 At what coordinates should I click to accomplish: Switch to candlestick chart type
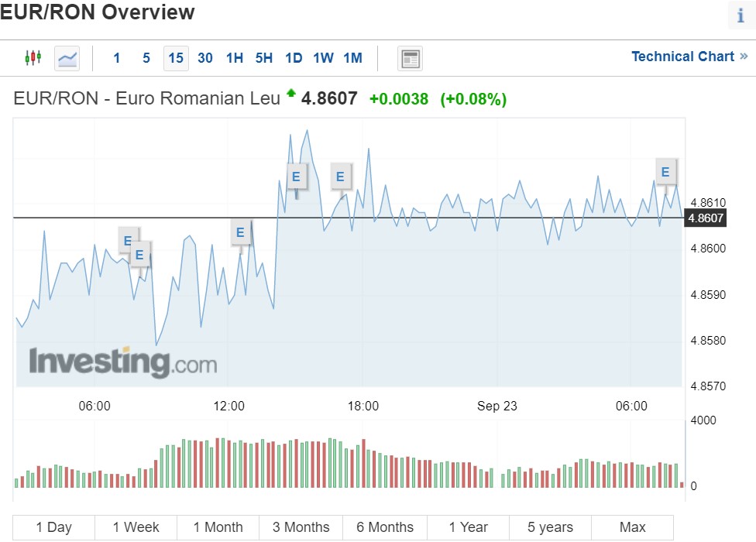coord(33,58)
